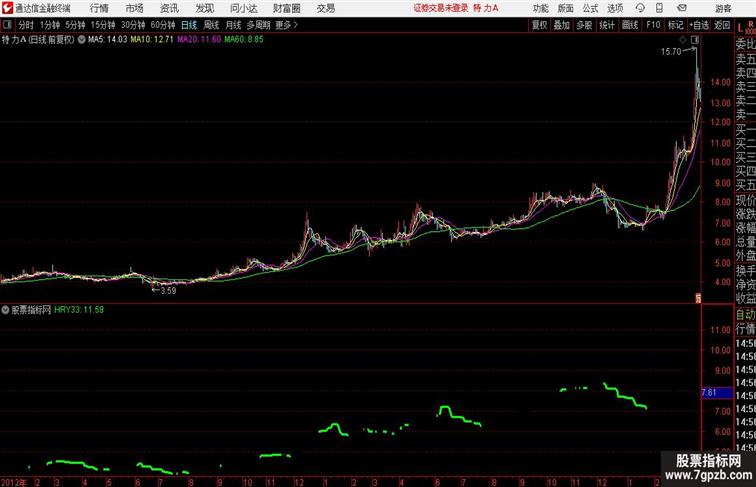Viewport: 756px width, 487px height.
Task: Click the 证券交易未登录 login link
Action: point(441,8)
